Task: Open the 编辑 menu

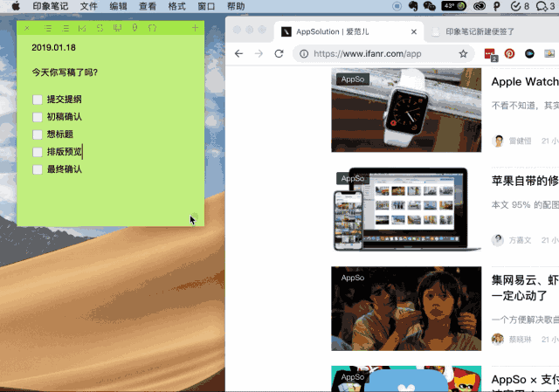Action: click(x=118, y=6)
